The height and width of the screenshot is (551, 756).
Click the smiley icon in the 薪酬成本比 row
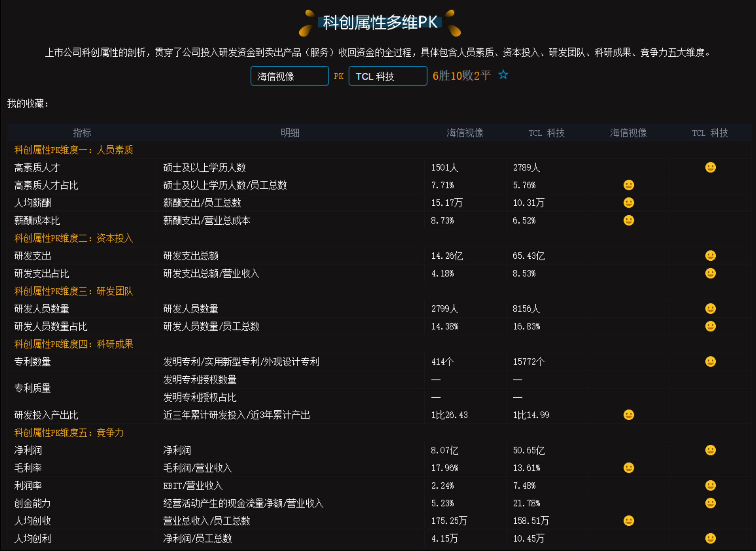(629, 221)
